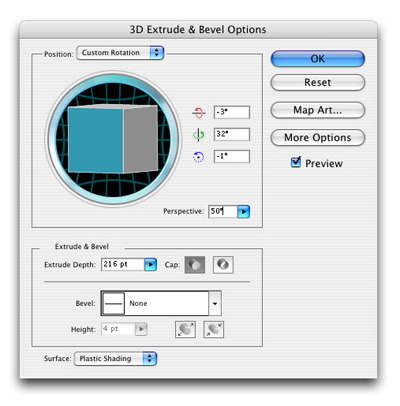Screen dimensions: 400x406
Task: Click the Extrude & Bevel section label
Action: (82, 247)
